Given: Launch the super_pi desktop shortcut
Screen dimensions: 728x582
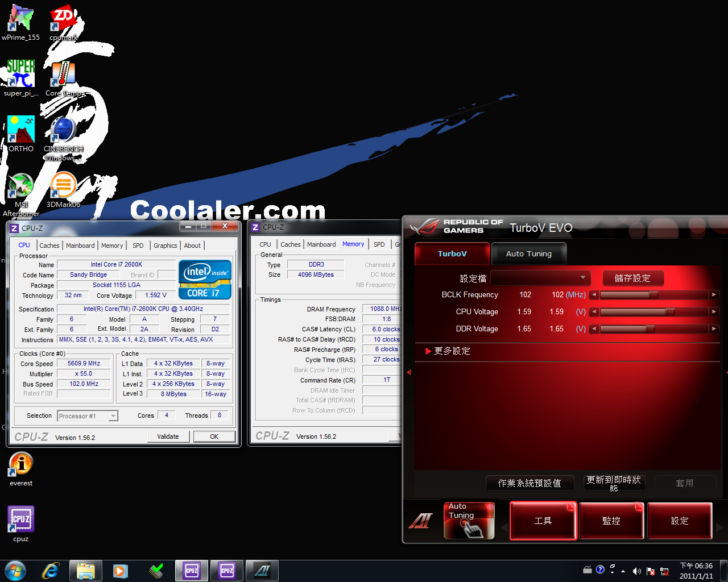Looking at the screenshot, I should [x=21, y=78].
